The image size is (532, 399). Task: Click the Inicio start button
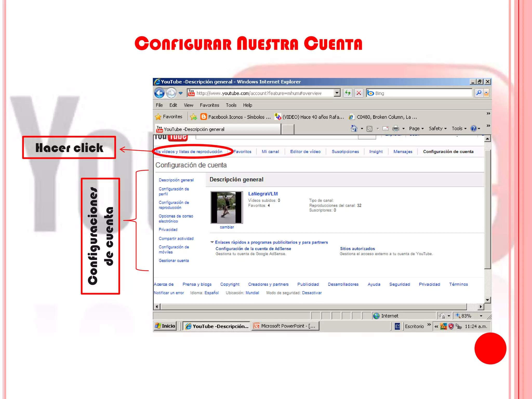(x=165, y=326)
